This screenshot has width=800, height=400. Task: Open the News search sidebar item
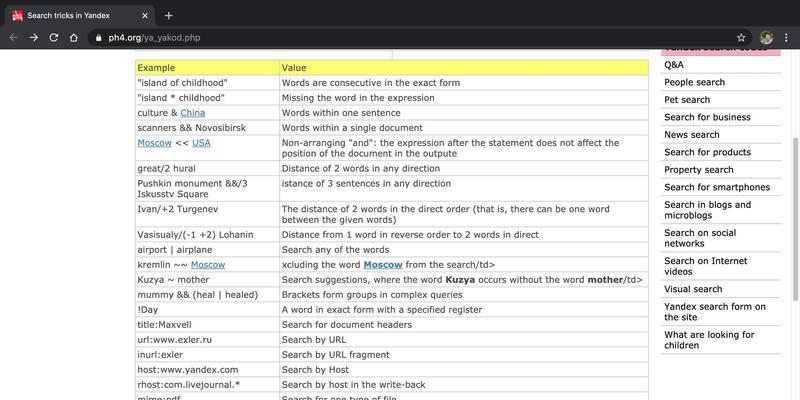click(x=692, y=135)
